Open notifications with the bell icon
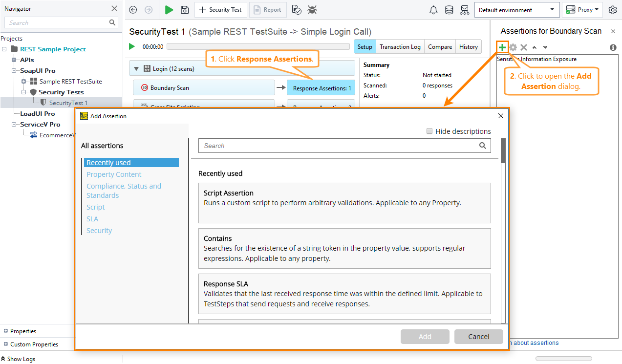Viewport: 622px width, 364px height. click(433, 10)
